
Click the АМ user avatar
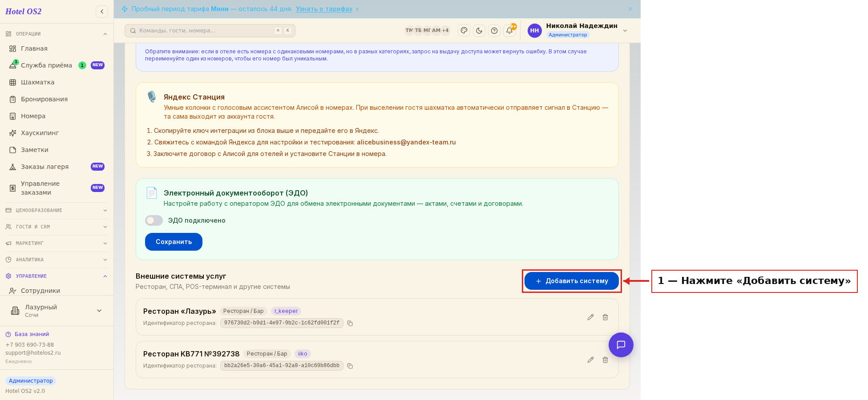pyautogui.click(x=436, y=31)
